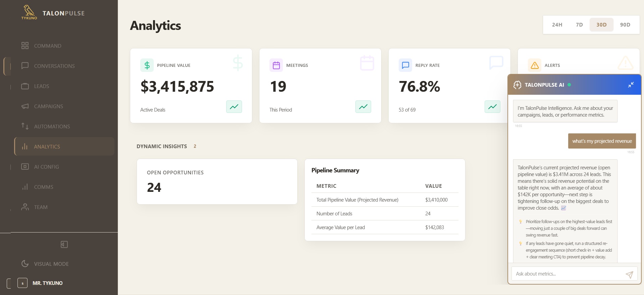Viewport: 644px width, 295px height.
Task: Click the $142,083 table value
Action: click(x=435, y=227)
